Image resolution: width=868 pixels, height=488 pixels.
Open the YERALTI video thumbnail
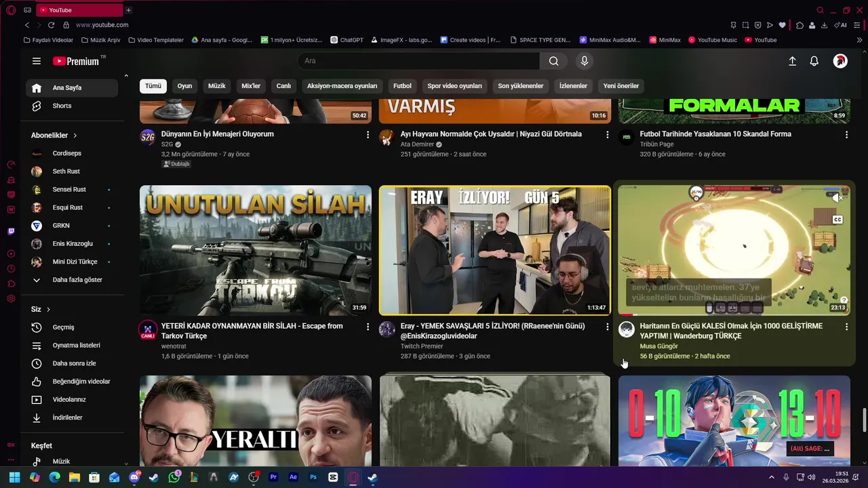pyautogui.click(x=256, y=420)
